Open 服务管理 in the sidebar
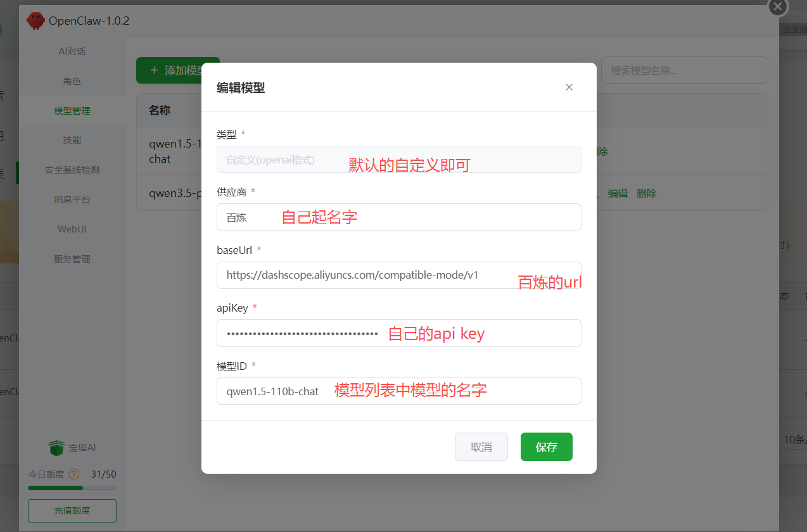Screen dimensions: 807x532 click(x=72, y=259)
